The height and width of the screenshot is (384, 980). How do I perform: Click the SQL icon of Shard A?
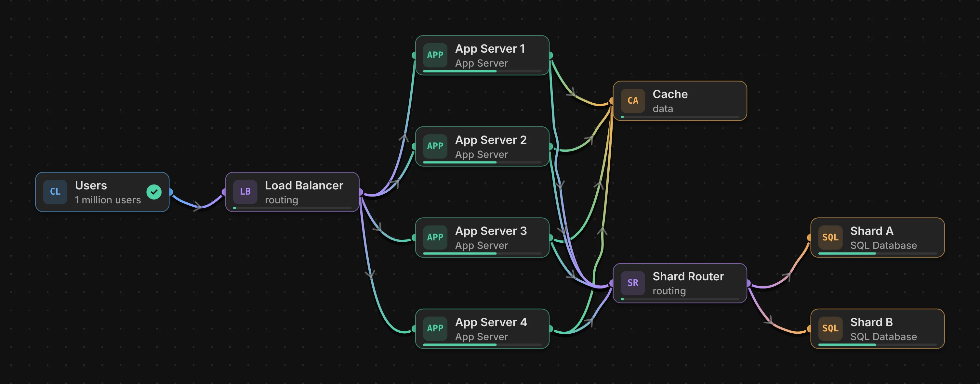830,237
